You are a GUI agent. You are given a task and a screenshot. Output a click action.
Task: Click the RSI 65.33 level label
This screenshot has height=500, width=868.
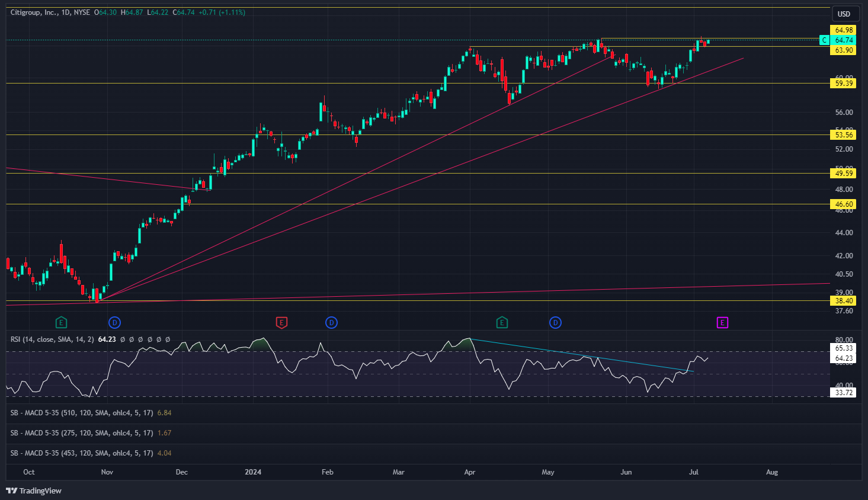844,348
